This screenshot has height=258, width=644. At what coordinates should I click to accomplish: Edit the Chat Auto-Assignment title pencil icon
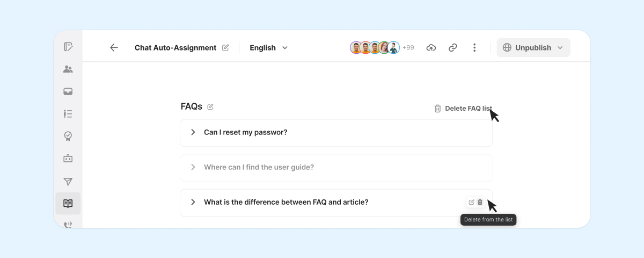click(x=225, y=48)
